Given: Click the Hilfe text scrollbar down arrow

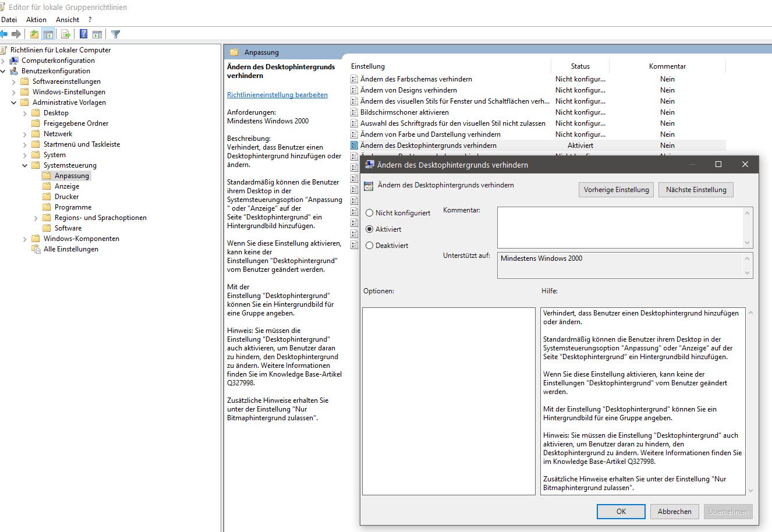Looking at the screenshot, I should tap(750, 491).
